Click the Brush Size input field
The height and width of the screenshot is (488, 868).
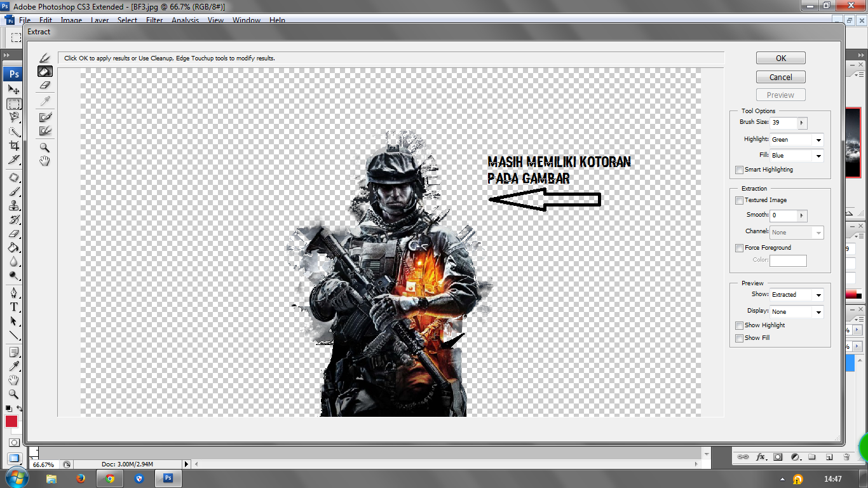tap(783, 123)
